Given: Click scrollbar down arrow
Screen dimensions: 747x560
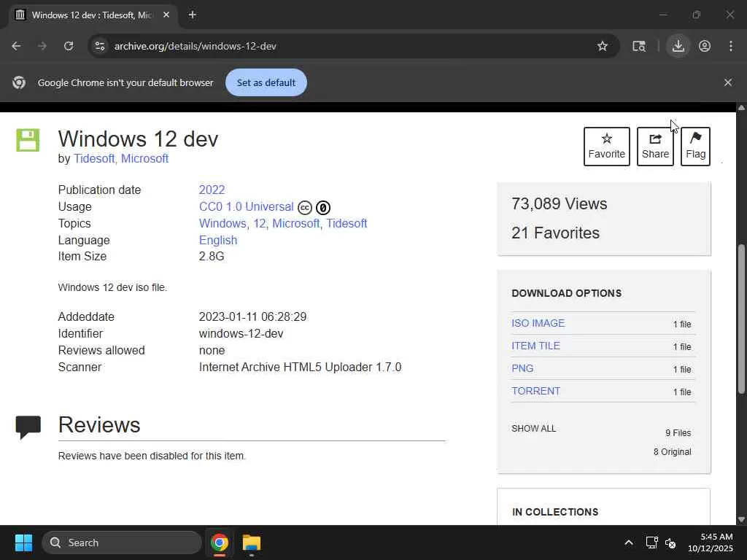Looking at the screenshot, I should click(x=741, y=519).
